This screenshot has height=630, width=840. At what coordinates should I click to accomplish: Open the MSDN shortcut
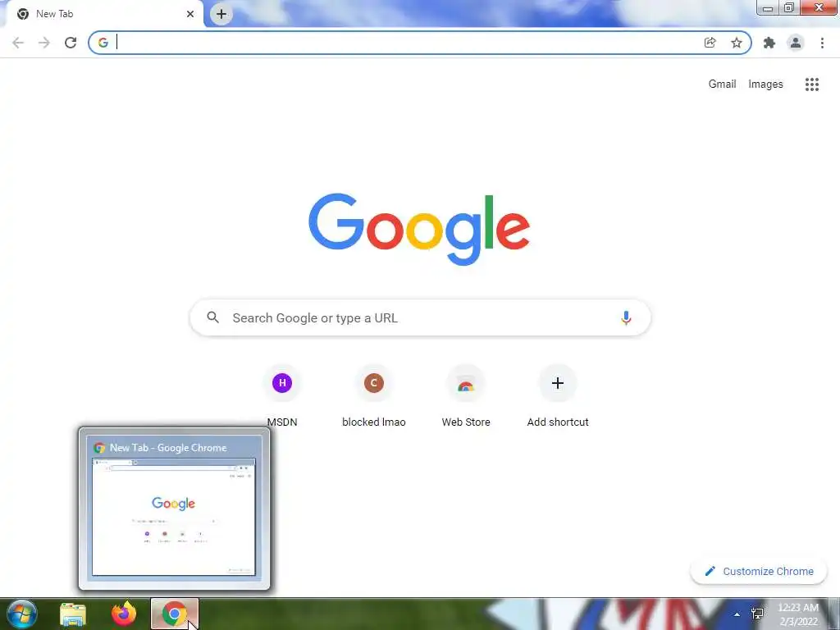pyautogui.click(x=282, y=396)
